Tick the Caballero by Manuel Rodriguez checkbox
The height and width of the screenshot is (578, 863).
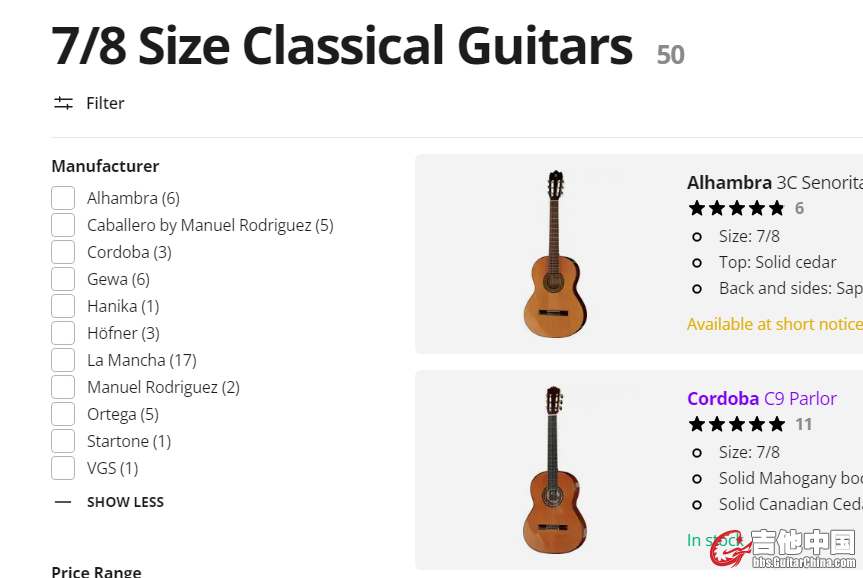click(x=63, y=225)
